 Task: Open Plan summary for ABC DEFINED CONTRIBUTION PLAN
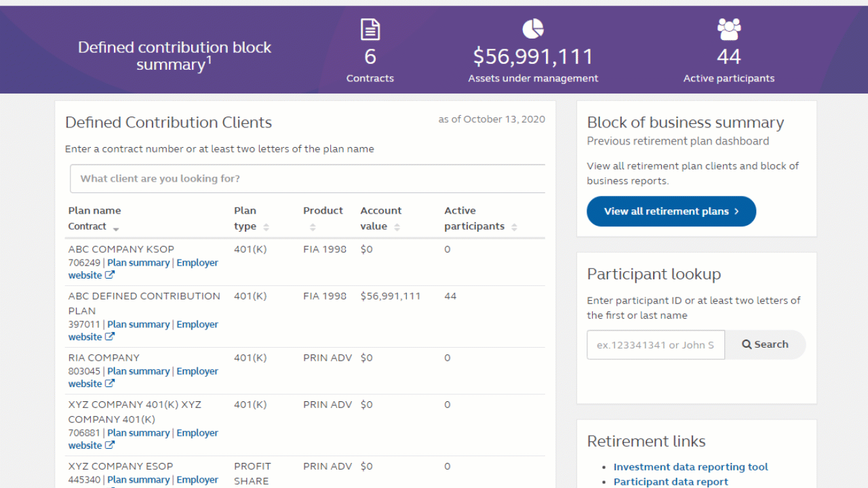[x=138, y=325]
